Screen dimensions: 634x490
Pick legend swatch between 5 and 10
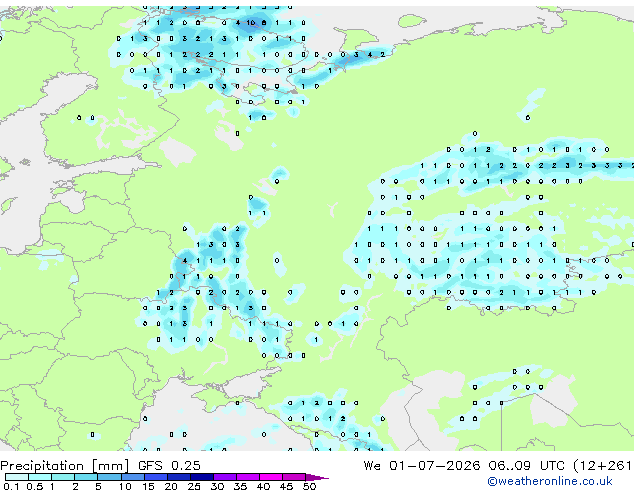pos(110,477)
